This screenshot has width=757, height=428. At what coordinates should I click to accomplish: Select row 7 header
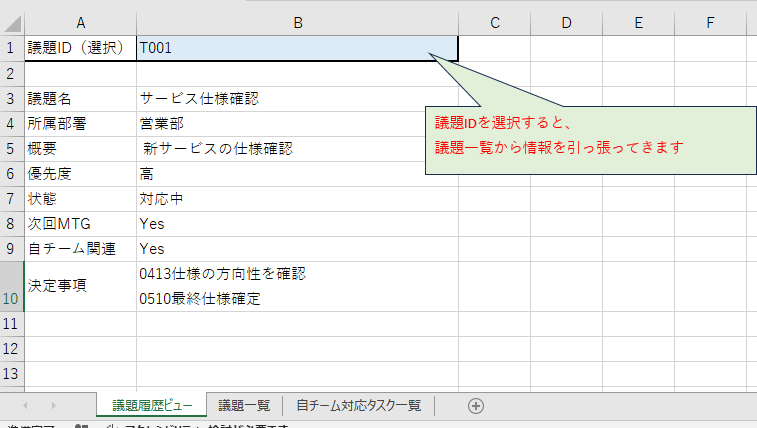point(12,199)
